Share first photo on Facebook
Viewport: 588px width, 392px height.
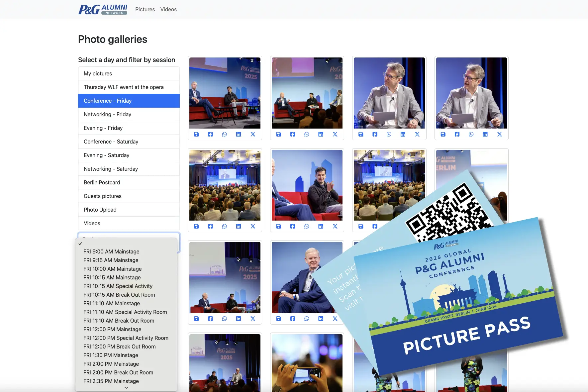[x=210, y=134]
